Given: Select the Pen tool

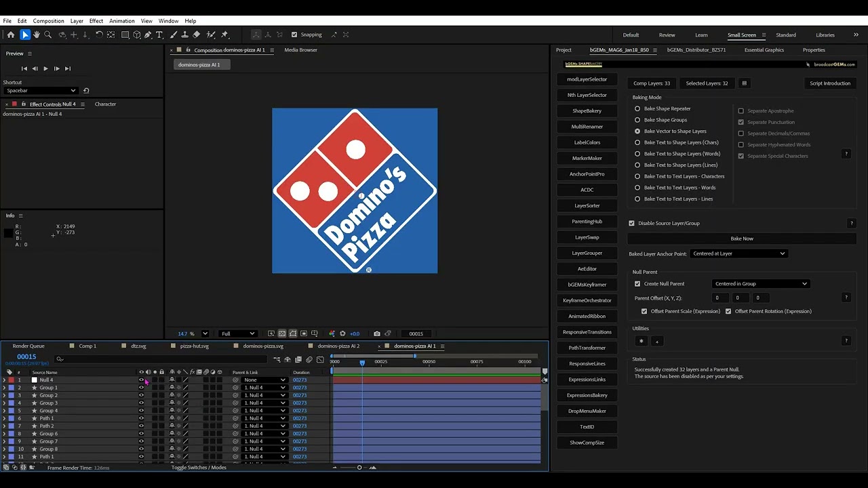Looking at the screenshot, I should [148, 35].
